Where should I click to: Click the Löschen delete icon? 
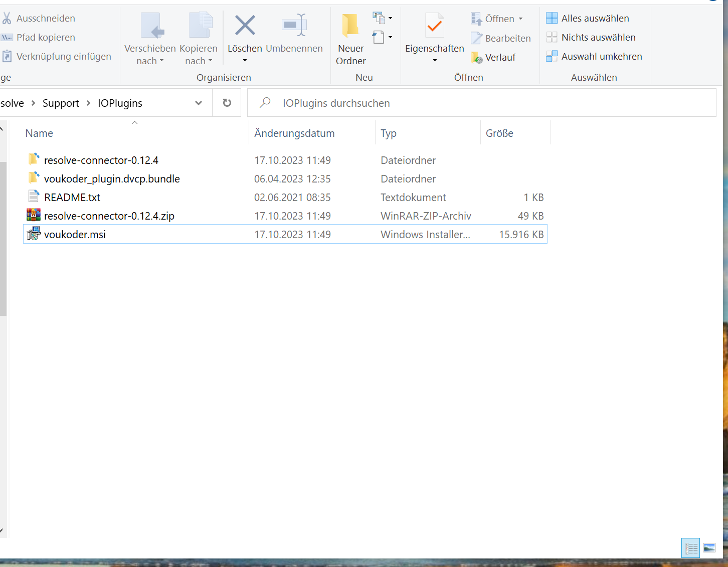tap(245, 26)
